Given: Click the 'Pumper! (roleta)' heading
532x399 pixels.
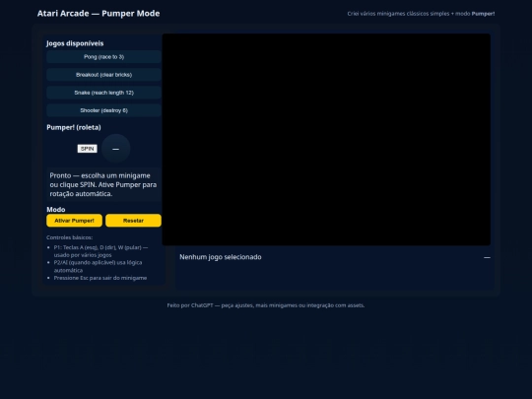Looking at the screenshot, I should click(x=74, y=127).
